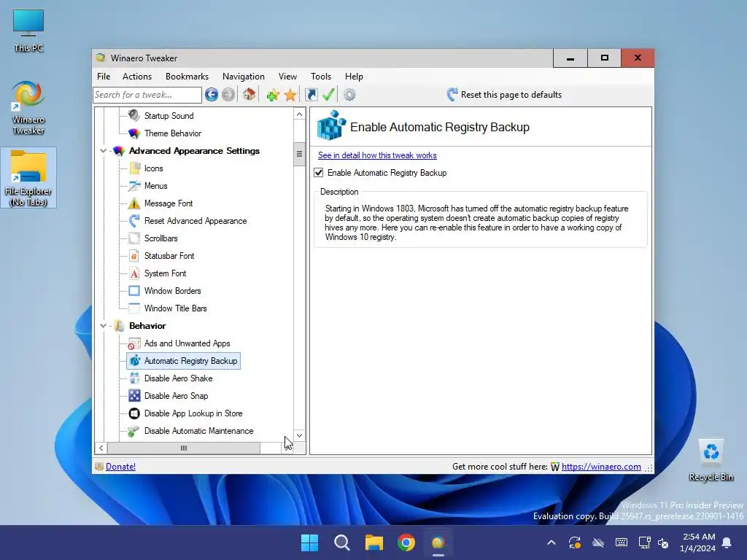Screen dimensions: 747x560
Task: Open the Bookmarks menu
Action: (x=187, y=76)
